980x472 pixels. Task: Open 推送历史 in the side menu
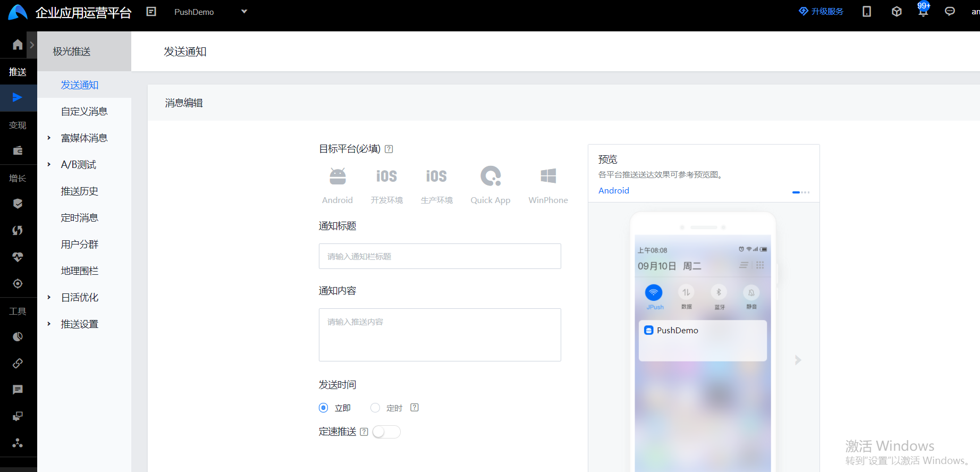(80, 191)
